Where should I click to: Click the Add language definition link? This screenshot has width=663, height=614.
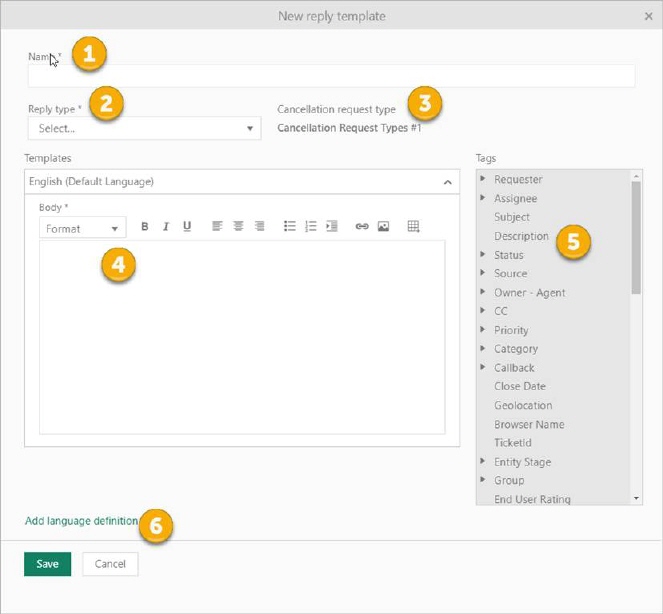81,521
